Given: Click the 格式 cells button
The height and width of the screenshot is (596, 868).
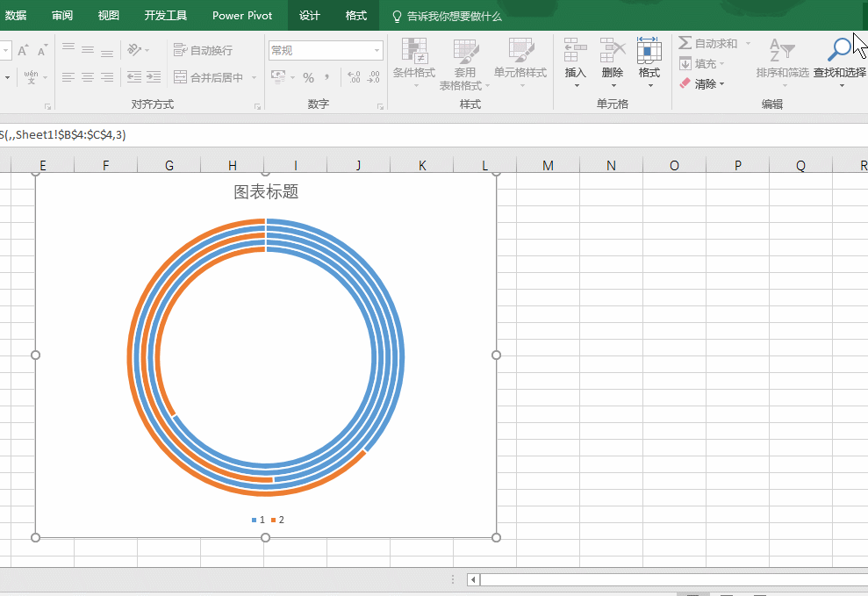Looking at the screenshot, I should point(649,63).
